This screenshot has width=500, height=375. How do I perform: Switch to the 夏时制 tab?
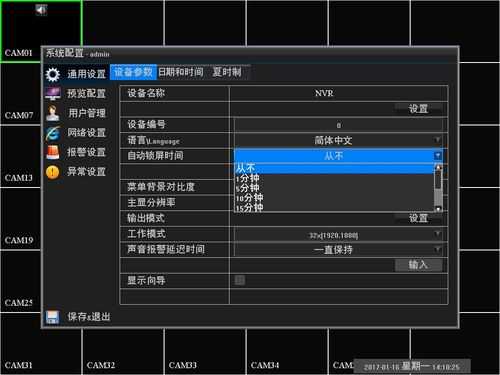tap(227, 72)
